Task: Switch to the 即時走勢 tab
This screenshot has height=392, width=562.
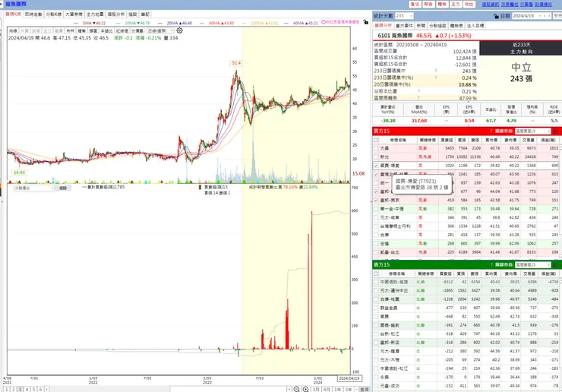Action: 33,14
